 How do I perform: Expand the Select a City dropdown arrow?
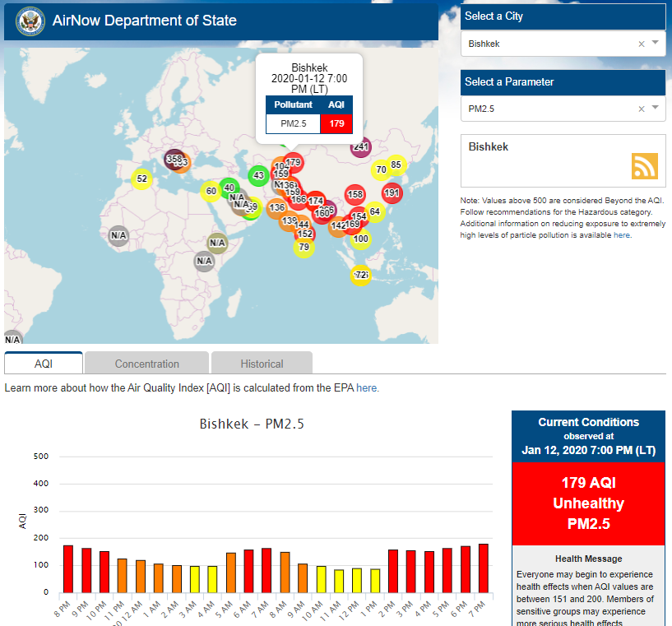point(656,43)
